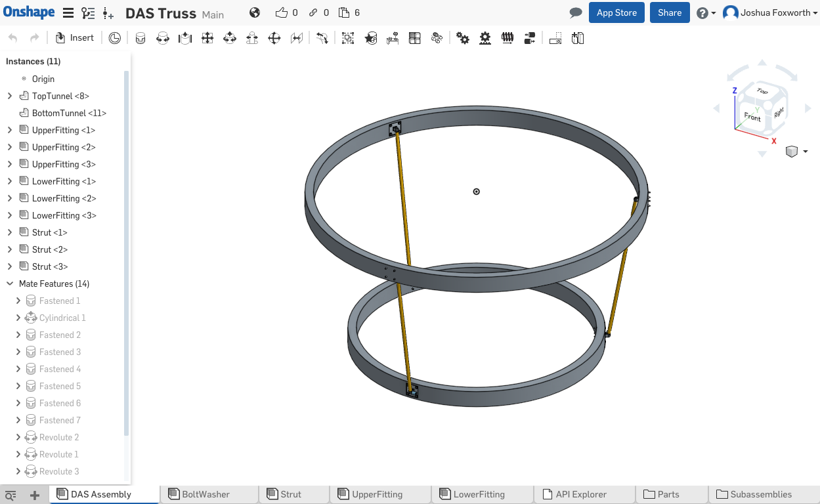Click the Share button
Image resolution: width=820 pixels, height=504 pixels.
point(670,13)
